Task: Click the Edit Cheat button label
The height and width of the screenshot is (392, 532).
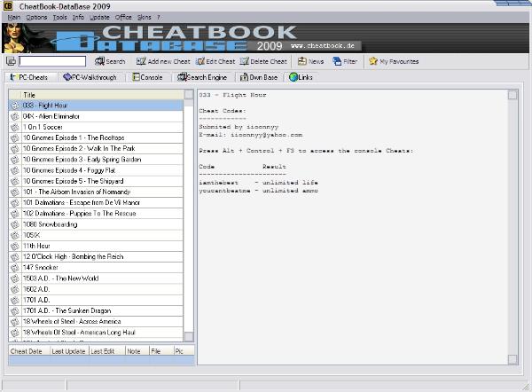Action: pyautogui.click(x=221, y=61)
